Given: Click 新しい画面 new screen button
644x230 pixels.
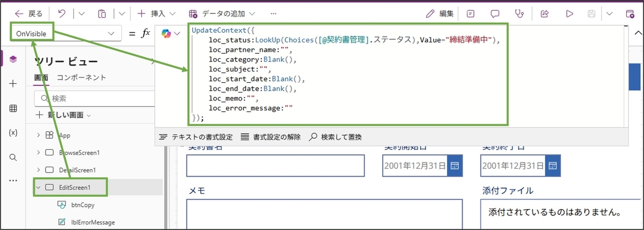Looking at the screenshot, I should pos(63,115).
